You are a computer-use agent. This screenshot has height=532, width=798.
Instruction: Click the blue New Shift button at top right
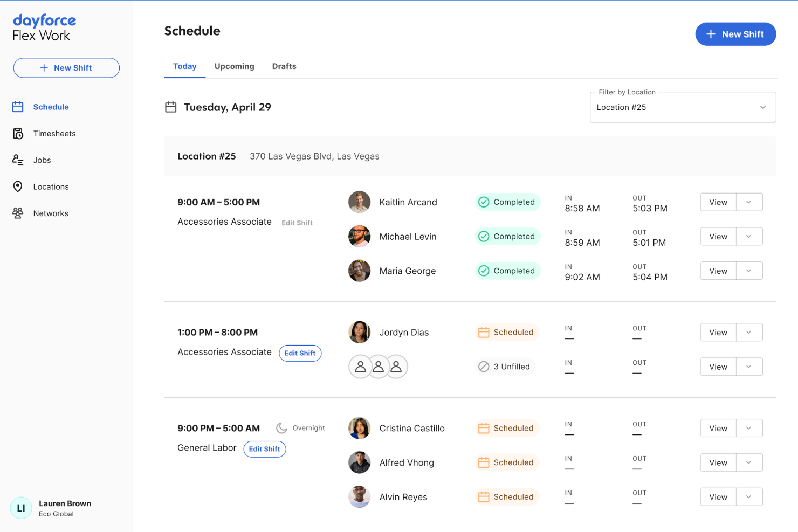click(x=735, y=34)
